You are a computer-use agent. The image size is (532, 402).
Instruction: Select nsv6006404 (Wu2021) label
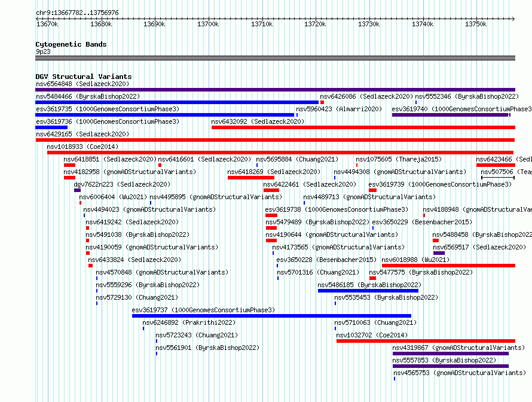point(113,197)
